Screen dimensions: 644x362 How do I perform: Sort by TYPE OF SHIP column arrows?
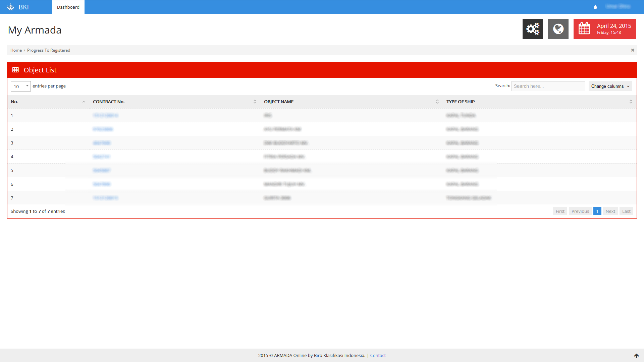(x=631, y=102)
